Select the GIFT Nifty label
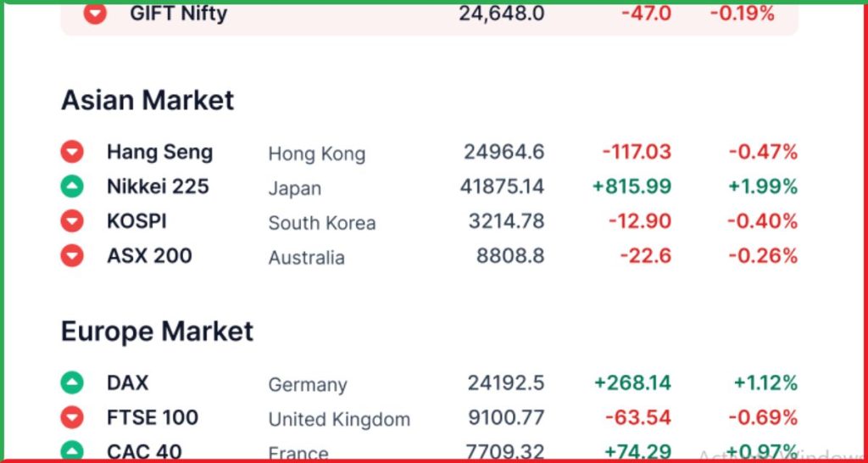Image resolution: width=868 pixels, height=463 pixels. tap(178, 14)
